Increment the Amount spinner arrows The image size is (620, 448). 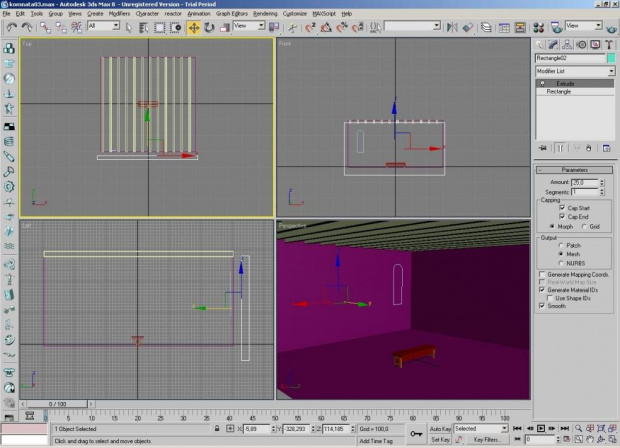(602, 182)
